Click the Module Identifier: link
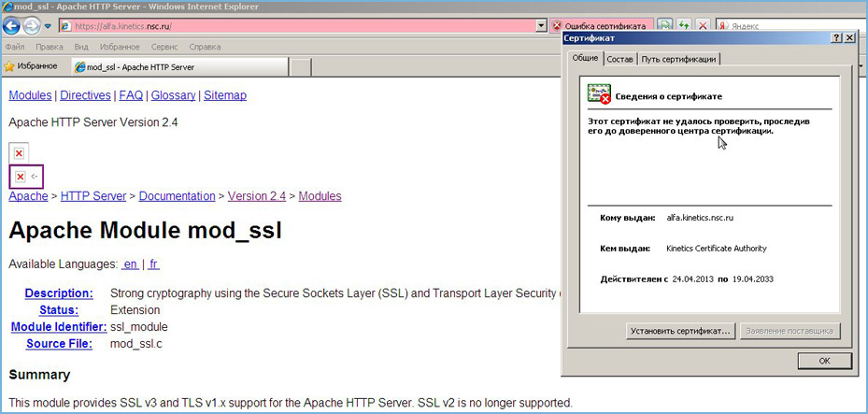Image resolution: width=868 pixels, height=414 pixels. (59, 326)
